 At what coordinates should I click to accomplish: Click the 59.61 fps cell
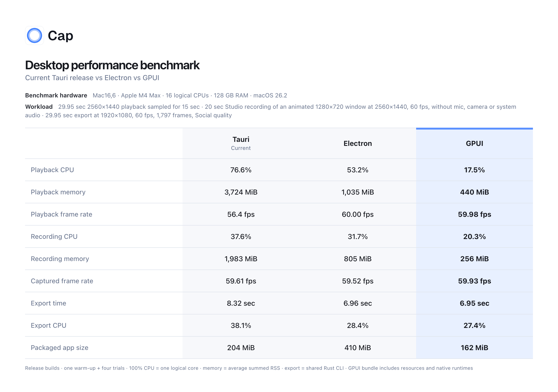[x=241, y=281]
